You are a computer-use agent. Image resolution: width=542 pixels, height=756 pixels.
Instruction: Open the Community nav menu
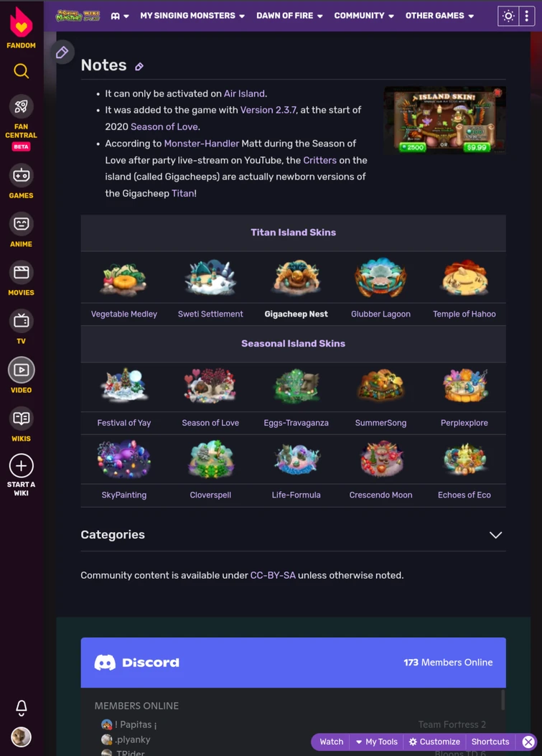tap(364, 16)
